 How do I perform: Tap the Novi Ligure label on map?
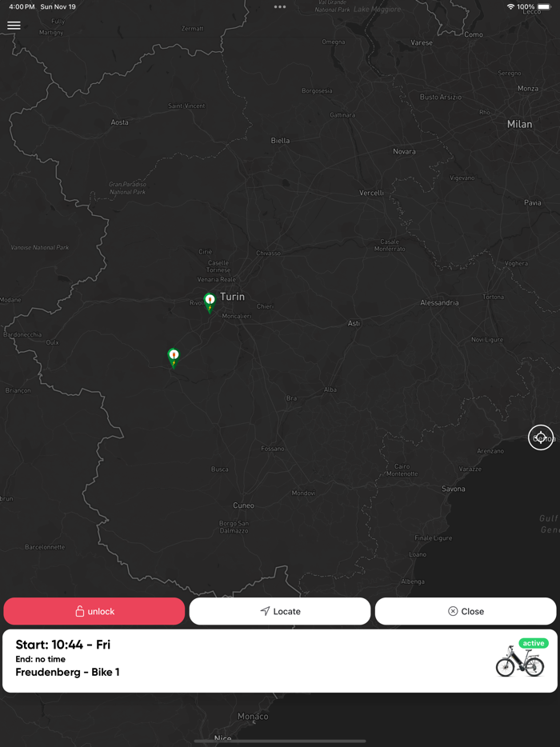coord(487,339)
